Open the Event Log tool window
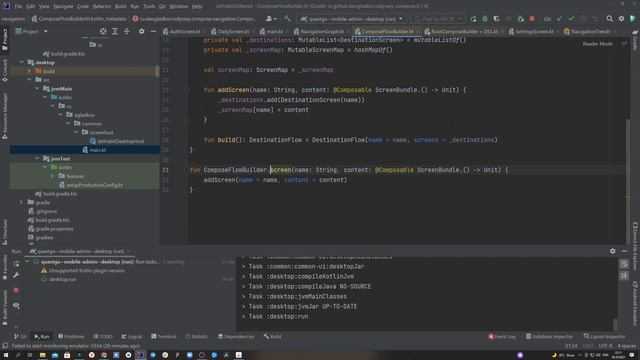 click(502, 337)
